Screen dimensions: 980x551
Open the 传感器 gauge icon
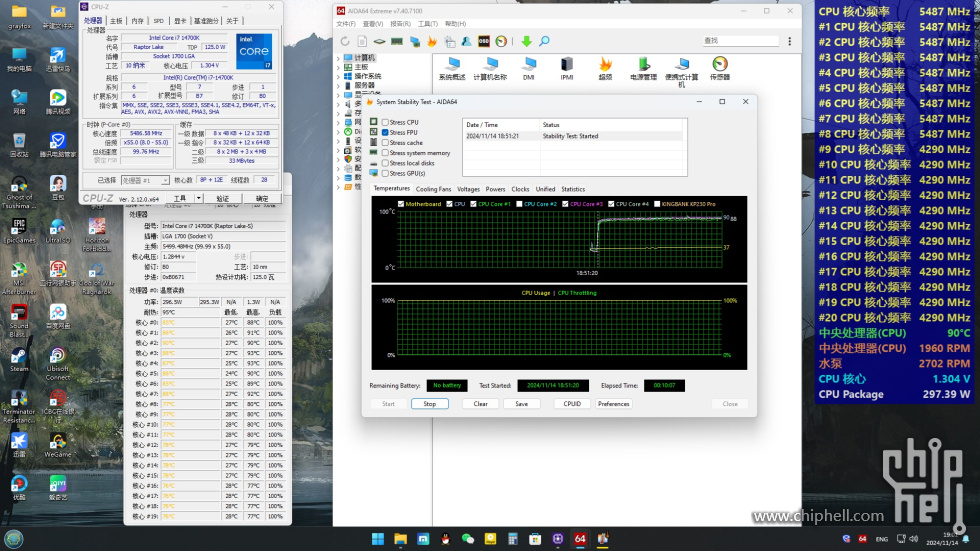[x=719, y=69]
